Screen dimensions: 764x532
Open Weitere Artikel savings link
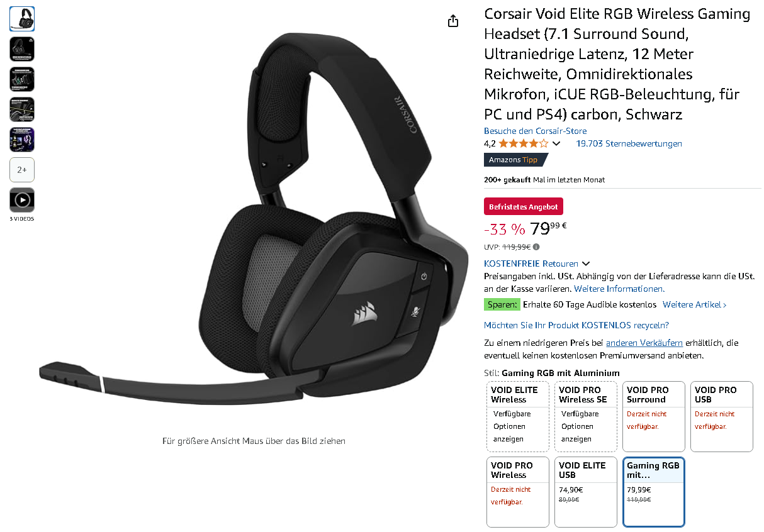695,304
